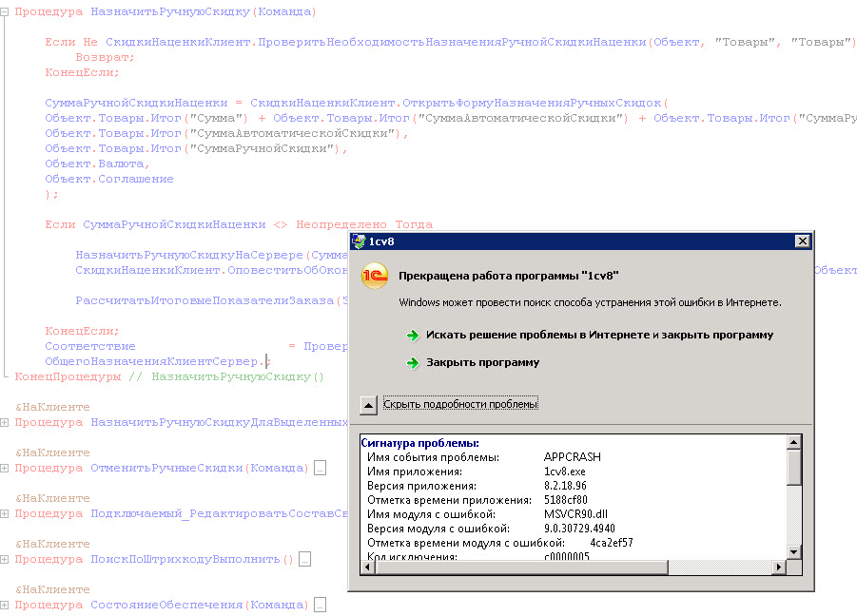857x616 pixels.
Task: Collapse the НазначитьРучнуюСкидку procedure block
Action: tap(5, 12)
